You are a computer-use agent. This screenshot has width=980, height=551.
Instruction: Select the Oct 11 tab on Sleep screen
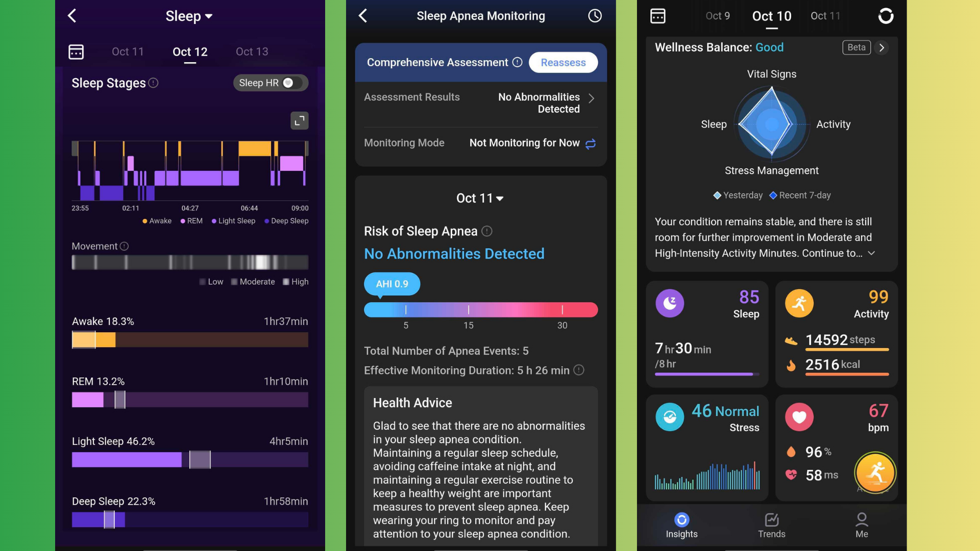click(128, 51)
